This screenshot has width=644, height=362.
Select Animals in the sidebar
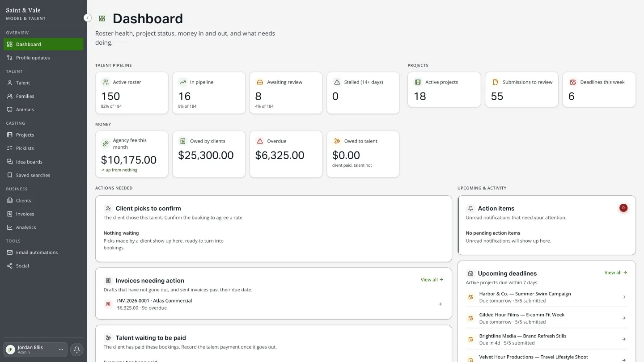click(x=43, y=109)
